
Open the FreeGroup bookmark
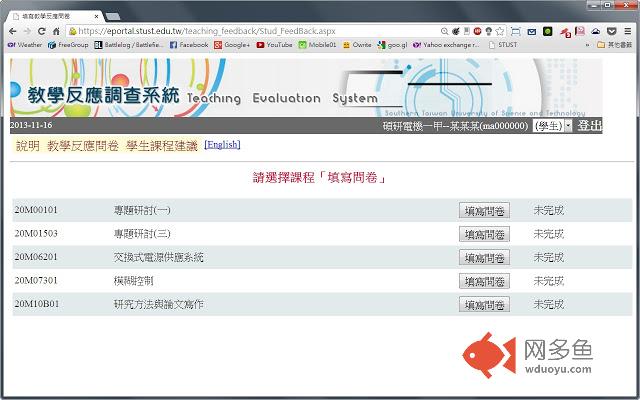(x=68, y=45)
